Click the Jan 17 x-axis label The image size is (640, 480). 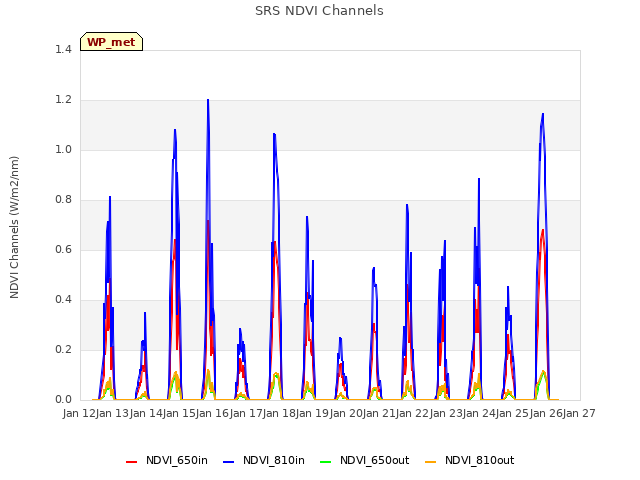[246, 413]
